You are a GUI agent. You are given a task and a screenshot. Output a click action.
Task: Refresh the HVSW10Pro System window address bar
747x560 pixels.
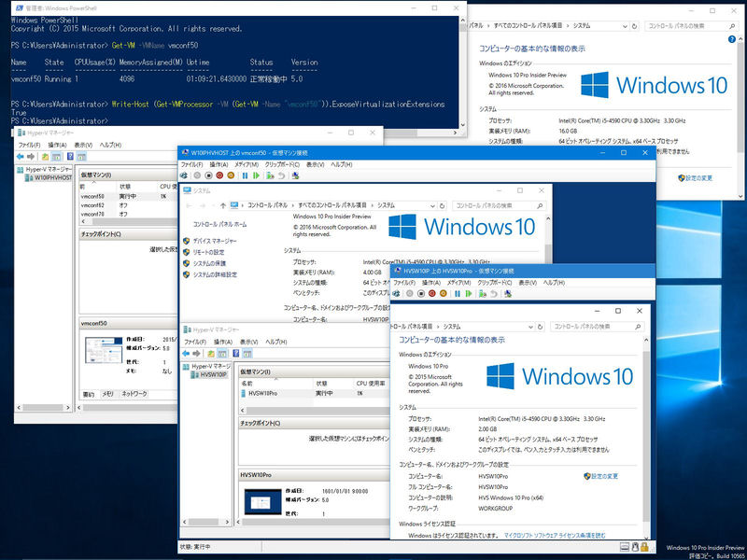pyautogui.click(x=541, y=327)
